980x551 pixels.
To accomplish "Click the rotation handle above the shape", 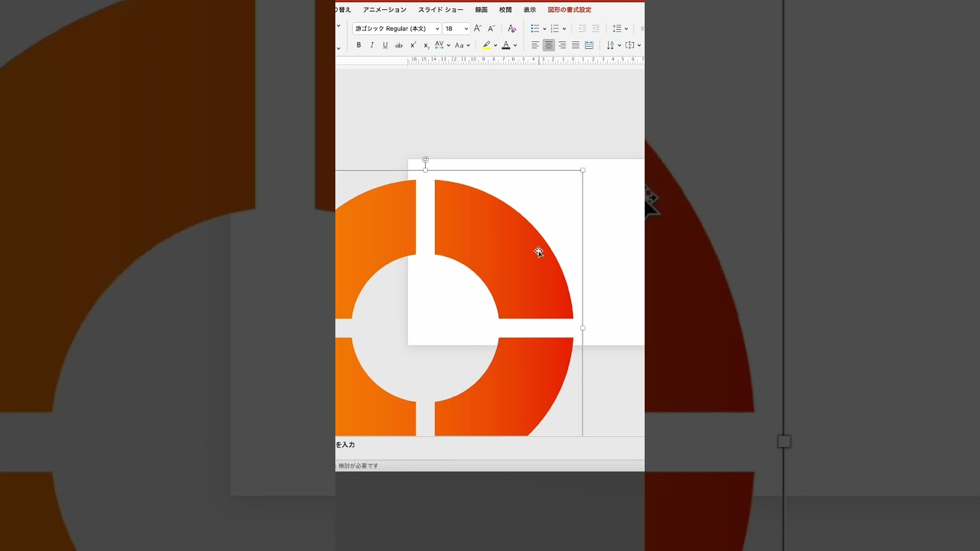I will point(426,160).
